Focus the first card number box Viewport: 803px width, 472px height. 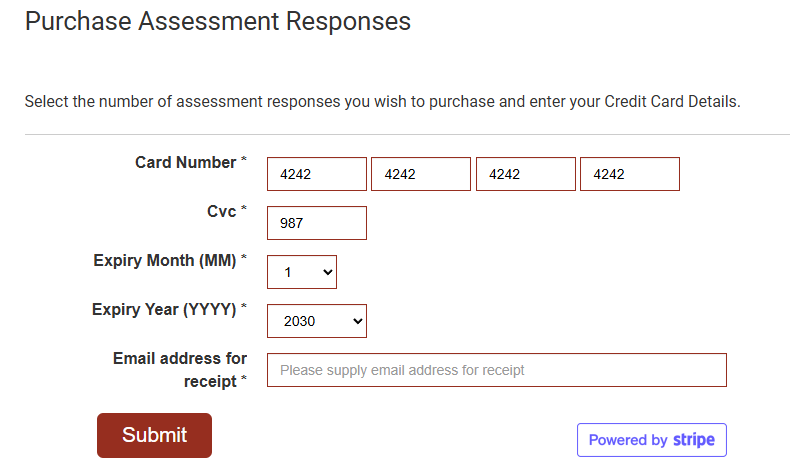point(316,174)
